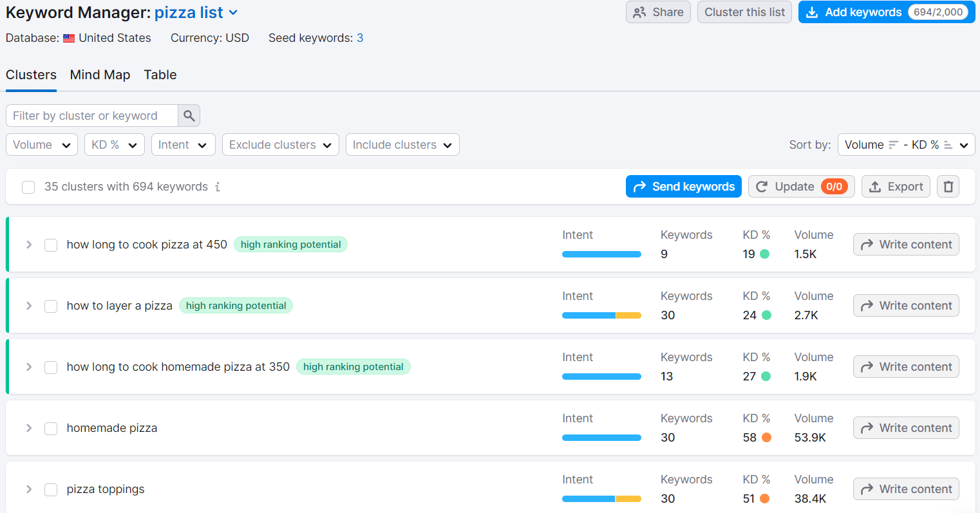Click high ranking potential tag on layer pizza

pos(236,306)
